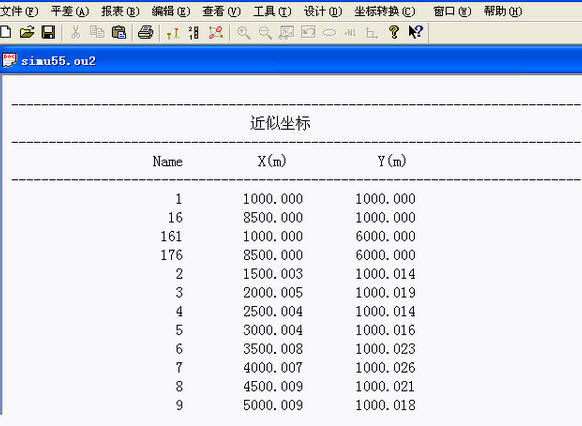
Task: Click point name 16
Action: (175, 218)
